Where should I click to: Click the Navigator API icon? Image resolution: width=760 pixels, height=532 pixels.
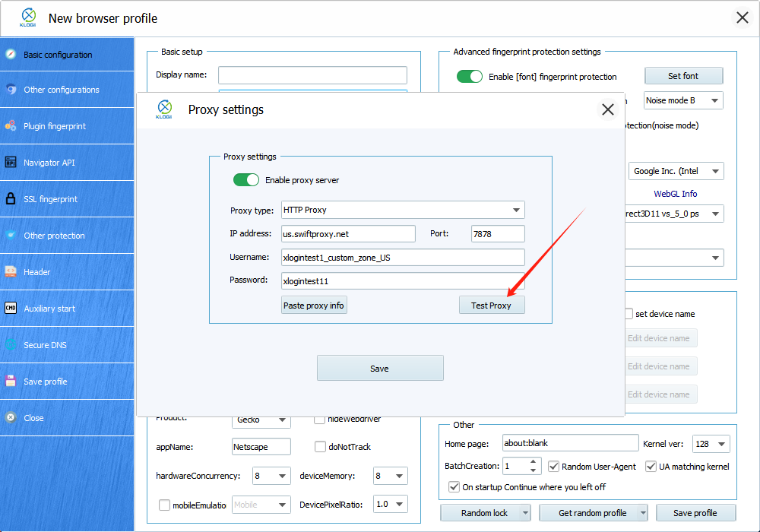point(11,163)
